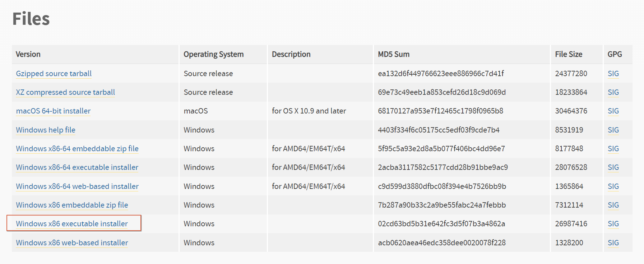The height and width of the screenshot is (264, 644).
Task: Click Source release in XZ compressed row
Action: (x=208, y=92)
